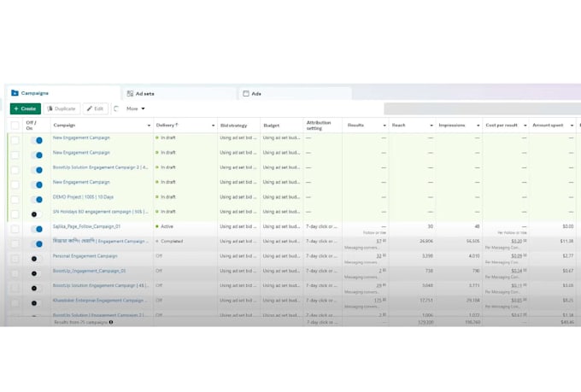Screen dimensions: 581x392
Task: Select checkbox for Sajlika_Page_Follow_Campaign_01 row
Action: pyautogui.click(x=15, y=229)
